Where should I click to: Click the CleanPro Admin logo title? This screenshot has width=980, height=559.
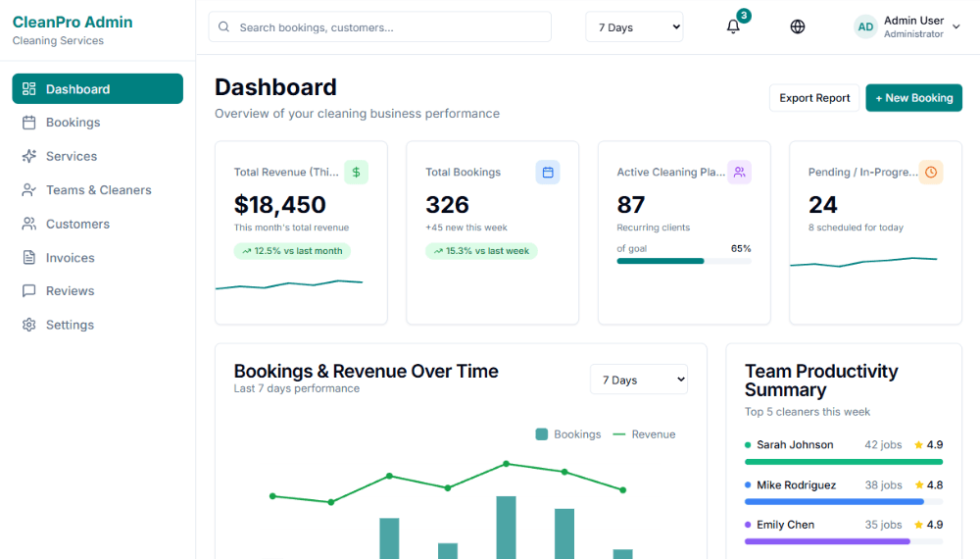tap(73, 22)
